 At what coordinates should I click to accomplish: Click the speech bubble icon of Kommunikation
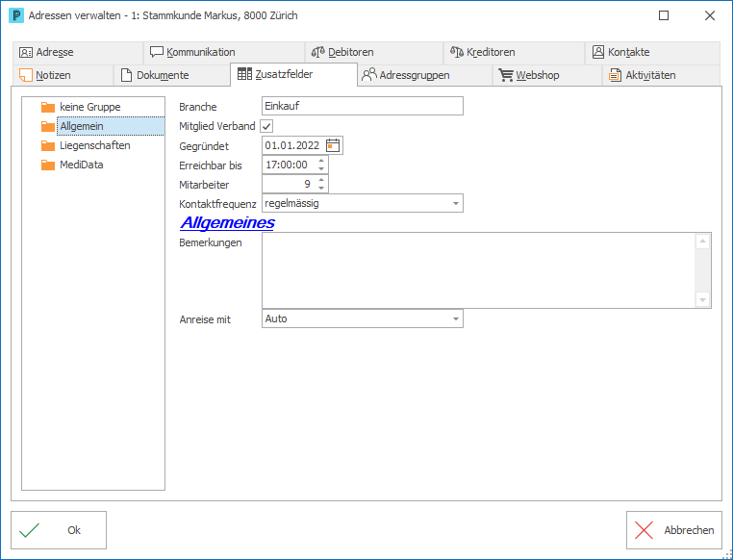coord(157,52)
